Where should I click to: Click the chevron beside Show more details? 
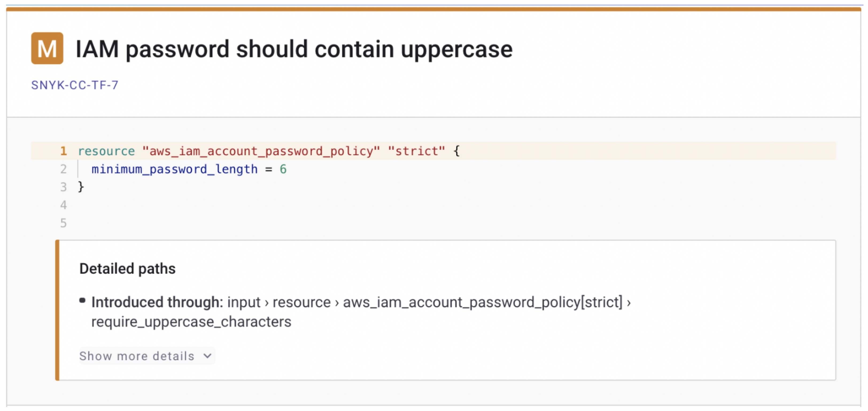click(208, 356)
